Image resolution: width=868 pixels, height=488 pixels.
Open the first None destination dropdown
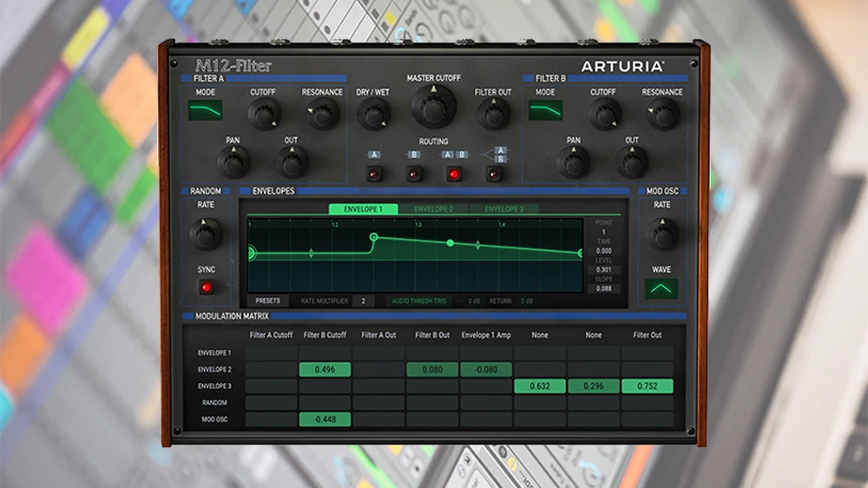point(540,334)
